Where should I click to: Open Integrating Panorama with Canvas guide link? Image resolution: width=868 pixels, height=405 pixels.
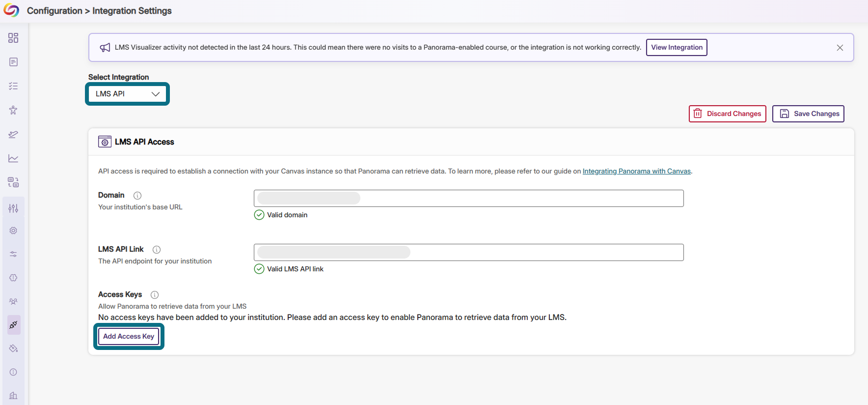pyautogui.click(x=637, y=171)
